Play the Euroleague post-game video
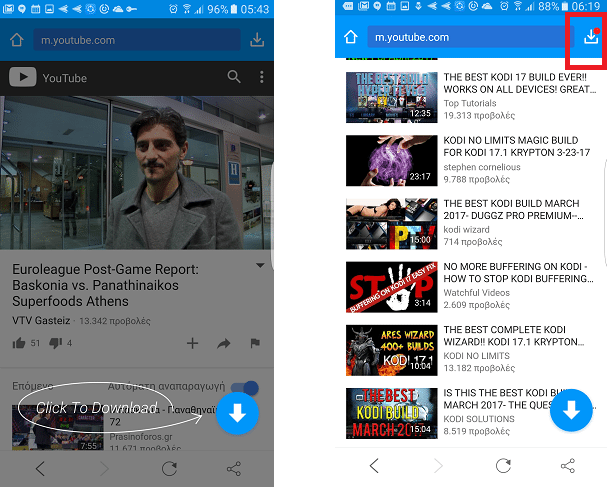The height and width of the screenshot is (487, 607). [137, 173]
